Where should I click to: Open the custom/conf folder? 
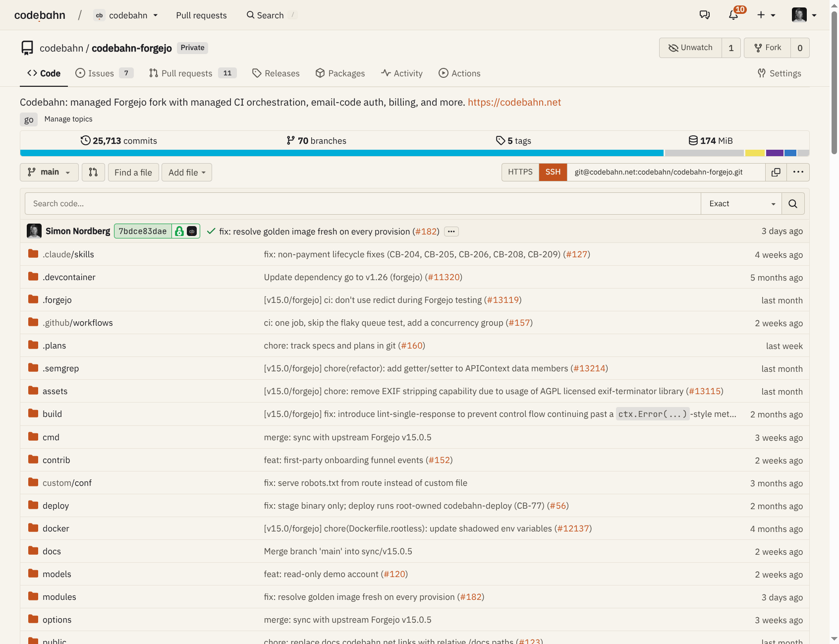[67, 483]
